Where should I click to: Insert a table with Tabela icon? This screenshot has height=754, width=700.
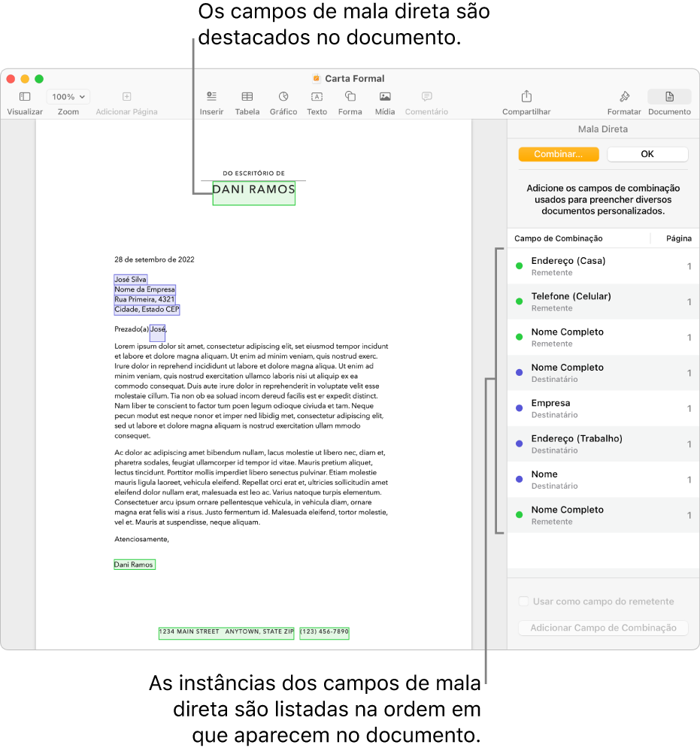[x=247, y=97]
